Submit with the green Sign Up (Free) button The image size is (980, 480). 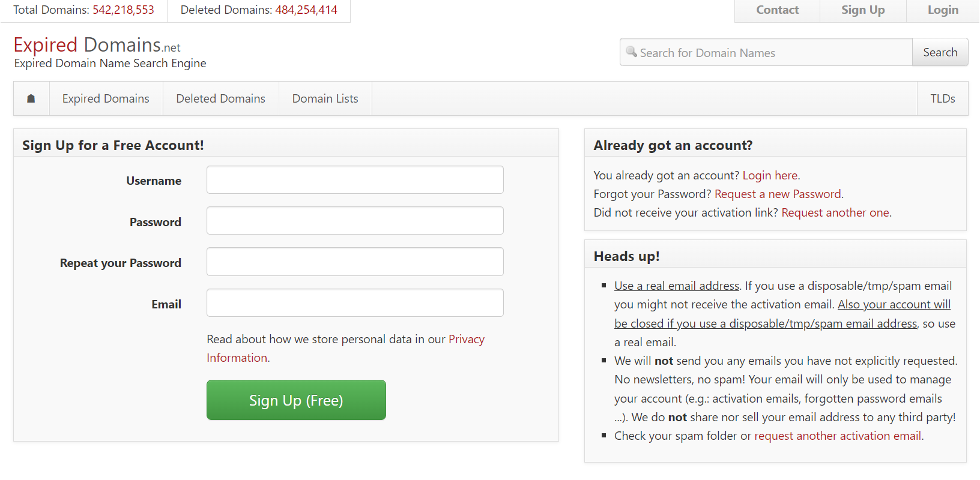pos(296,400)
